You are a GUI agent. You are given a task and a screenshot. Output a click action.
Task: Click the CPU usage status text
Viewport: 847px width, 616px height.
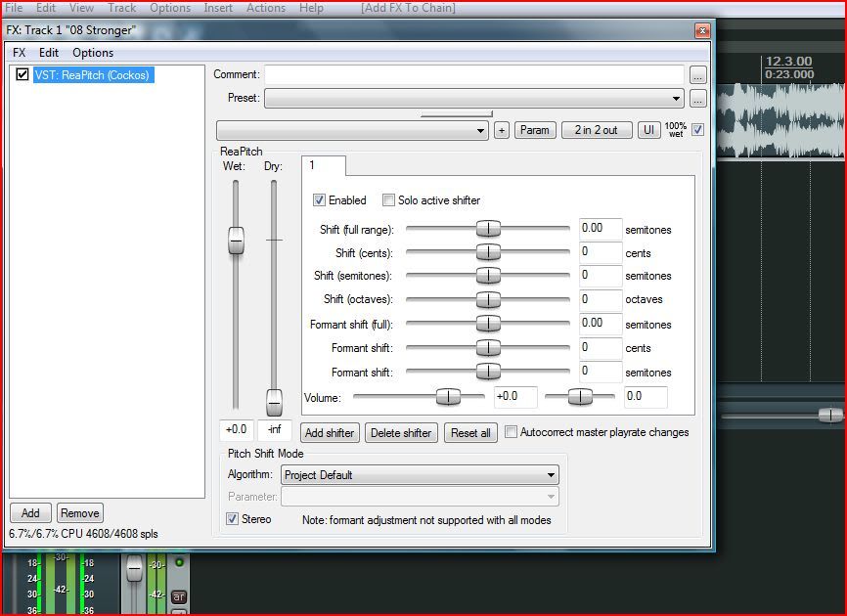(84, 534)
